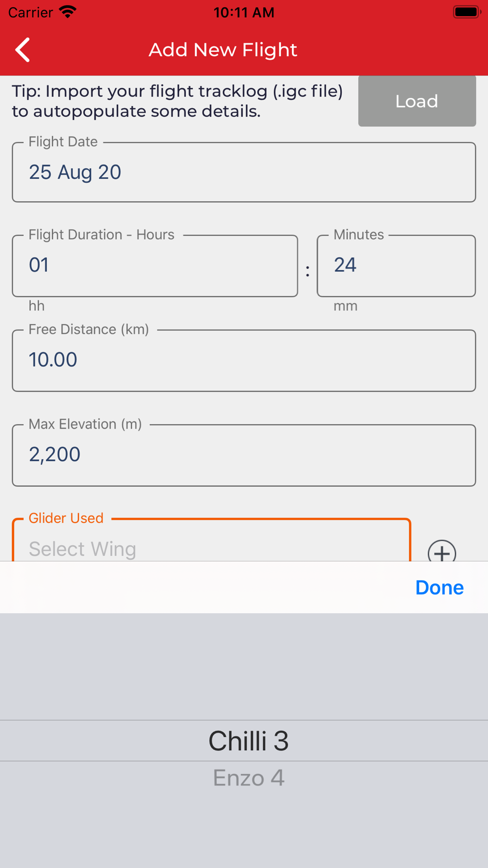
Task: Open the Flight Date field
Action: [x=244, y=172]
